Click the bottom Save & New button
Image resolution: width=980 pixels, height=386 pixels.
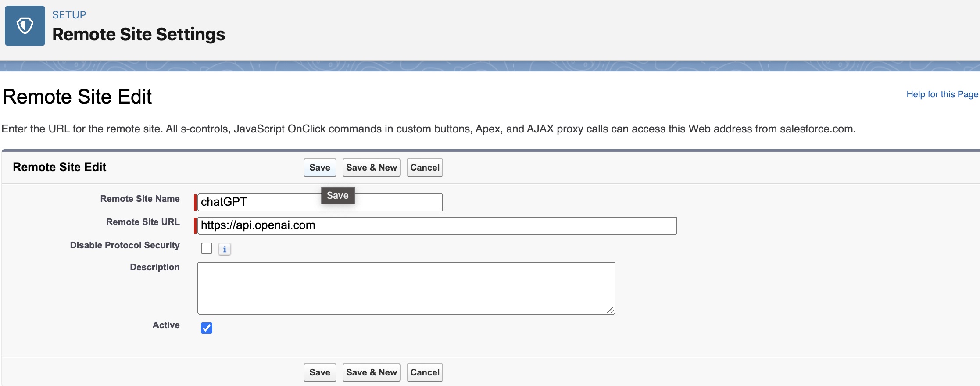click(x=372, y=372)
